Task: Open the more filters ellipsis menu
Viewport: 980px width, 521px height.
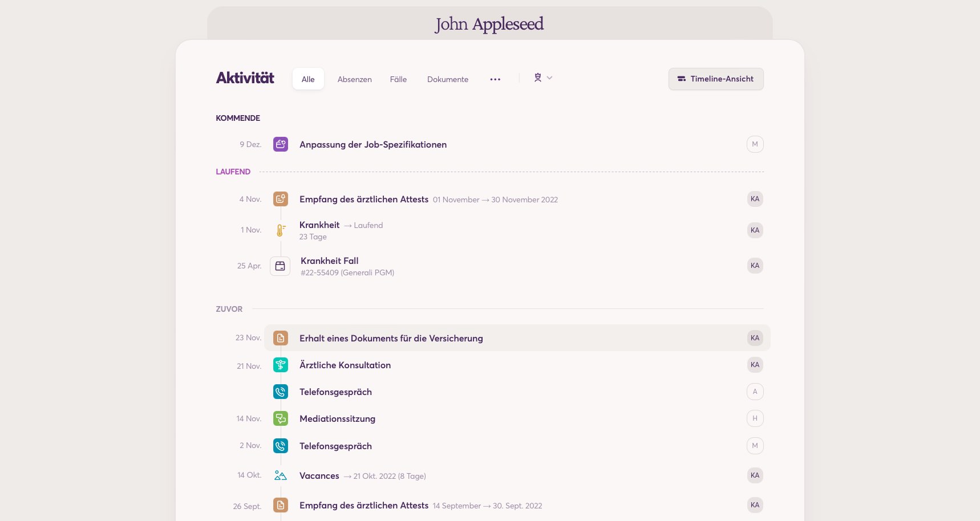Action: click(495, 79)
